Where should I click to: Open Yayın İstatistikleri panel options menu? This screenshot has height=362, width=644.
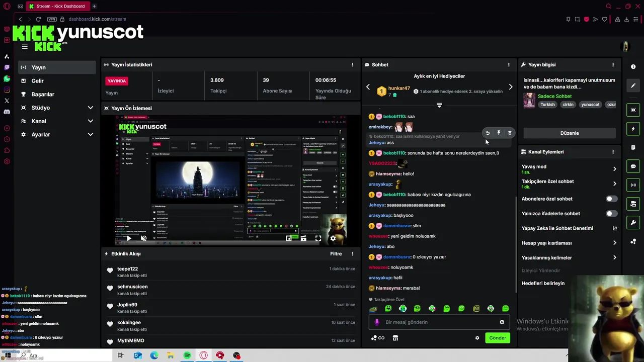point(352,65)
